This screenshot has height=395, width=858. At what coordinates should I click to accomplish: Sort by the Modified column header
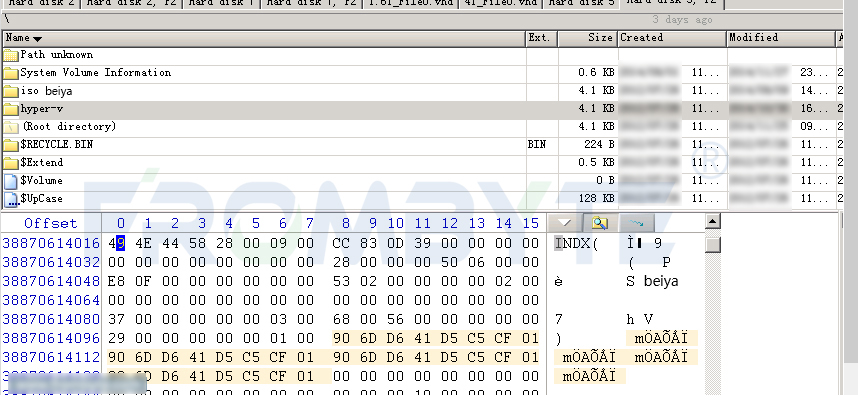pyautogui.click(x=781, y=38)
